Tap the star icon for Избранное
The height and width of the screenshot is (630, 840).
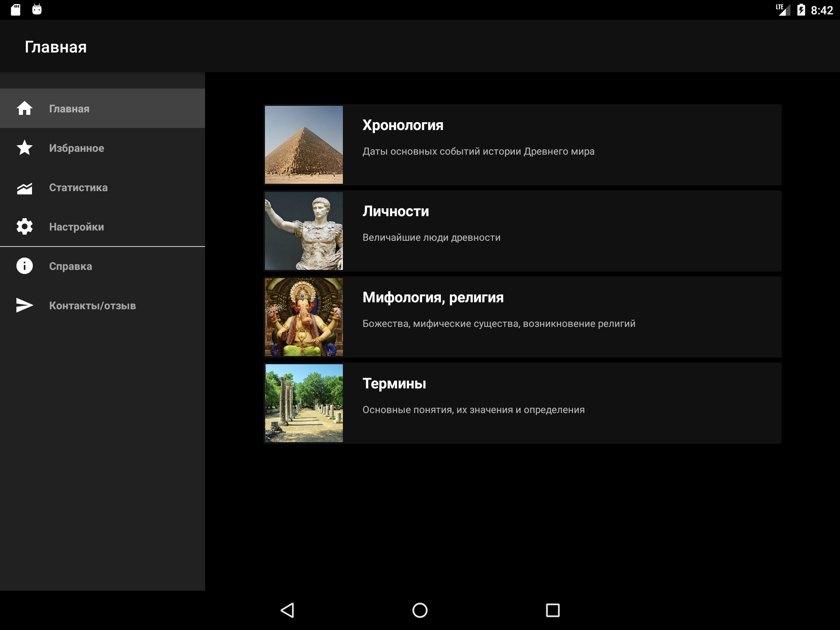25,148
